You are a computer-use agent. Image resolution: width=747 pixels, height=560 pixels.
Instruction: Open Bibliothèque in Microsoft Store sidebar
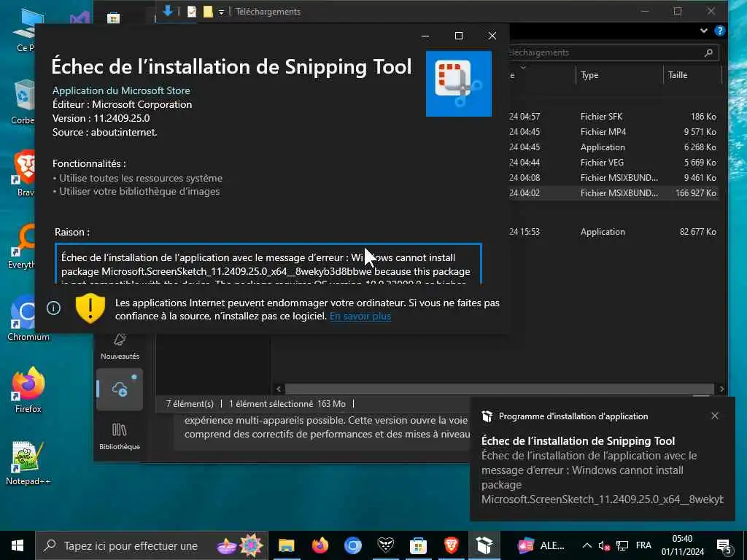[120, 436]
